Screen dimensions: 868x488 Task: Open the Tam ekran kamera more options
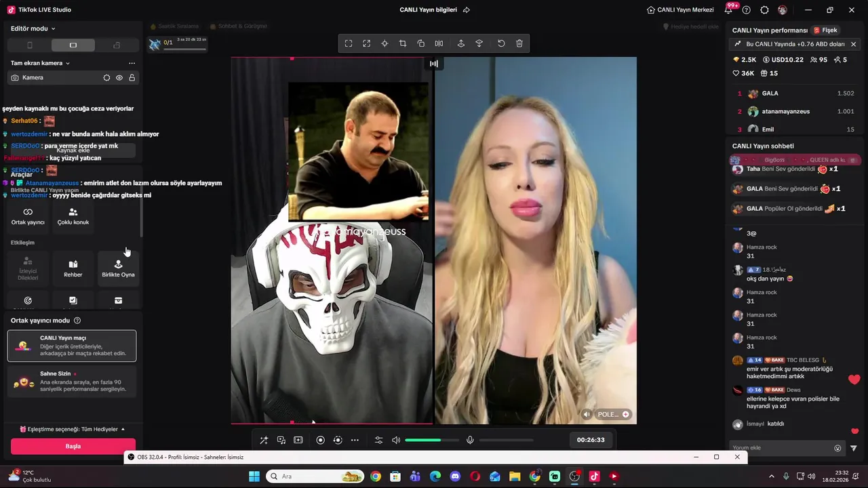pyautogui.click(x=132, y=63)
